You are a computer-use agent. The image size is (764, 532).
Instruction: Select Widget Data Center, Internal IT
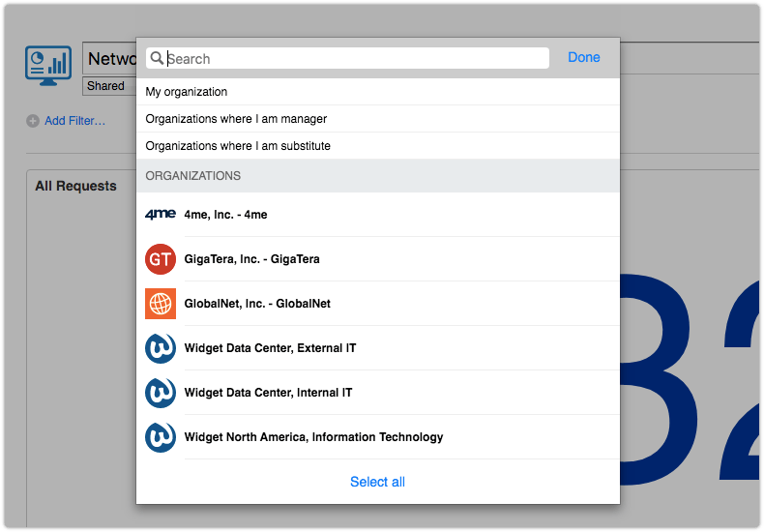pyautogui.click(x=377, y=393)
